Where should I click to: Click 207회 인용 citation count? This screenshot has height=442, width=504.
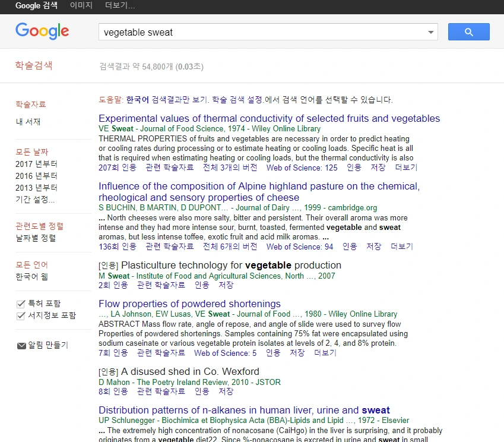[x=118, y=168]
